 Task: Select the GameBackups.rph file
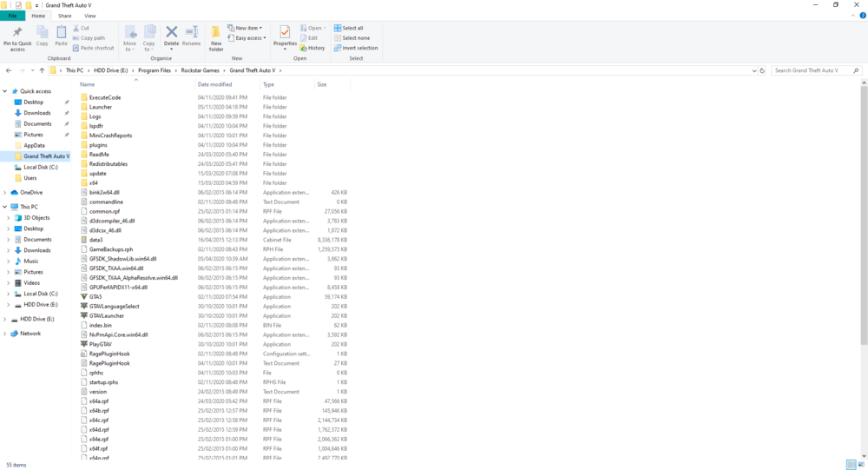point(111,249)
